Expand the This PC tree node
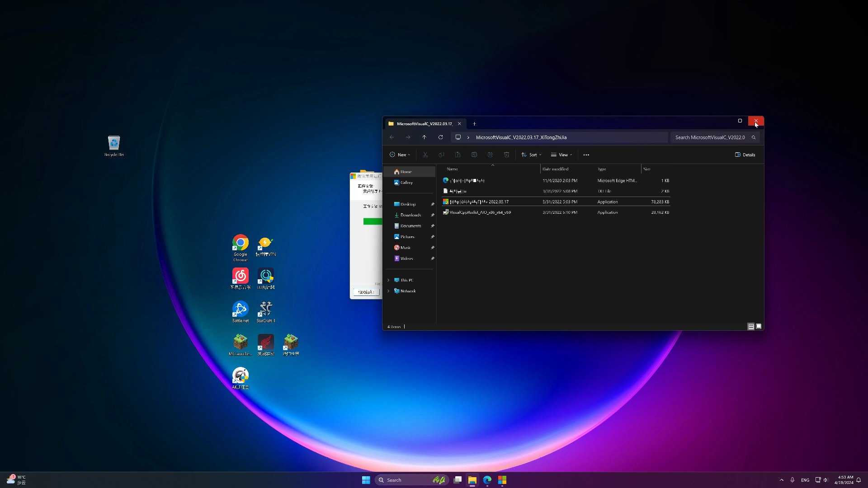 [388, 280]
